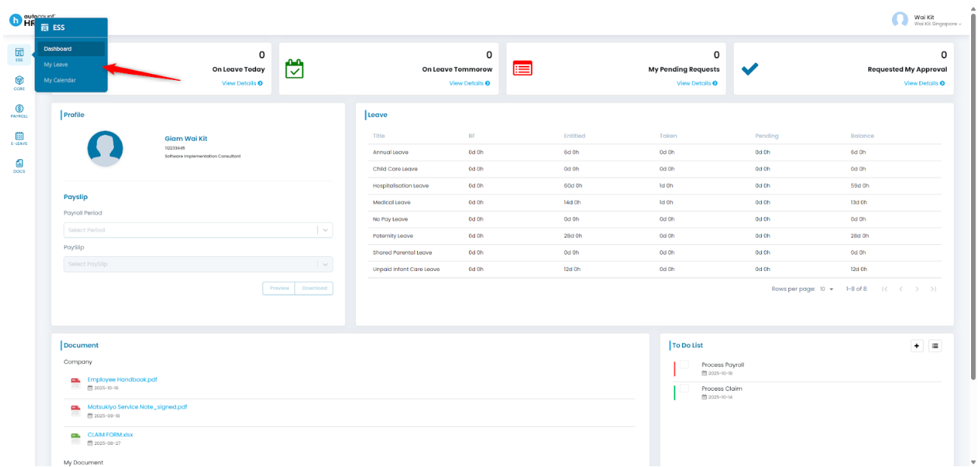This screenshot has width=980, height=467.
Task: Go to last page of leave table
Action: coord(933,289)
